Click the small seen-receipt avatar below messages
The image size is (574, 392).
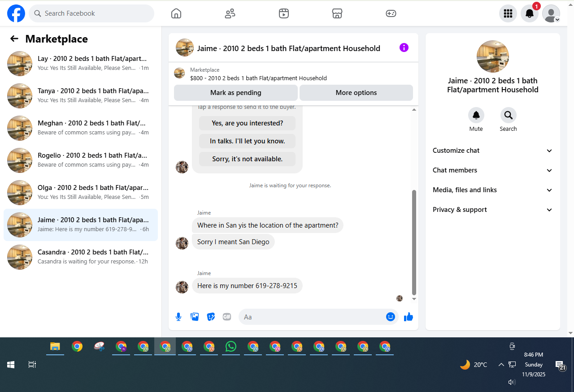400,298
